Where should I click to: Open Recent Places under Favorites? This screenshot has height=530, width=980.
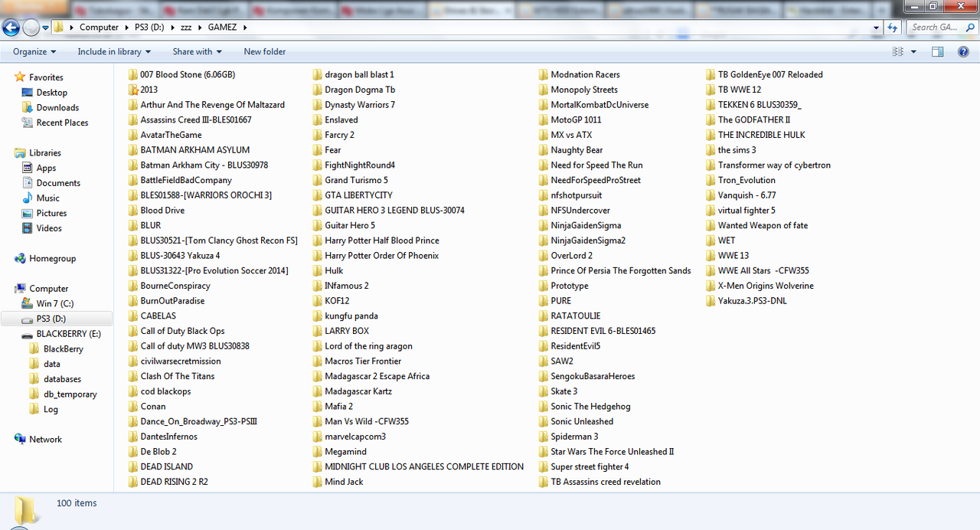[x=62, y=123]
